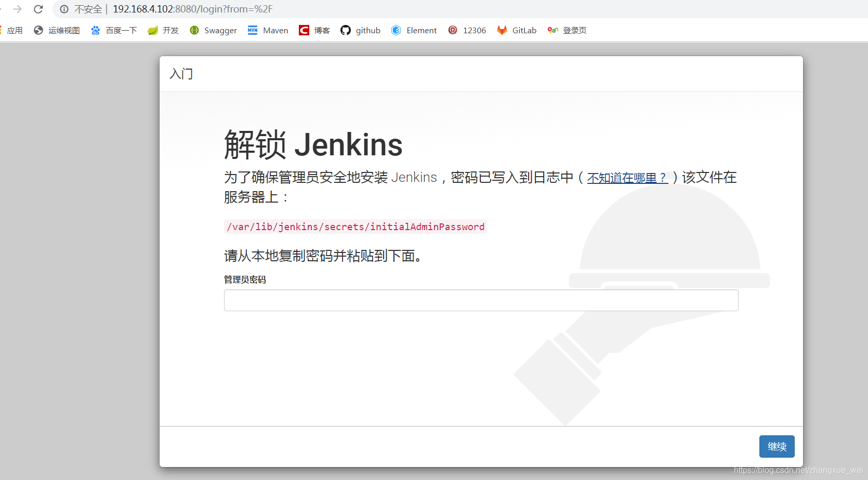The width and height of the screenshot is (868, 480).
Task: Focus the 管理员密码 password field
Action: (481, 300)
